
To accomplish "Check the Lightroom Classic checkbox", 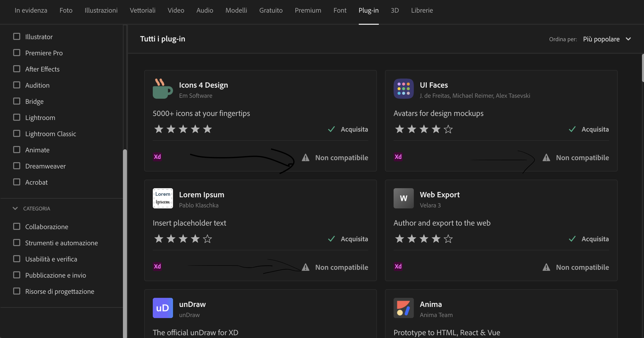I will click(17, 134).
